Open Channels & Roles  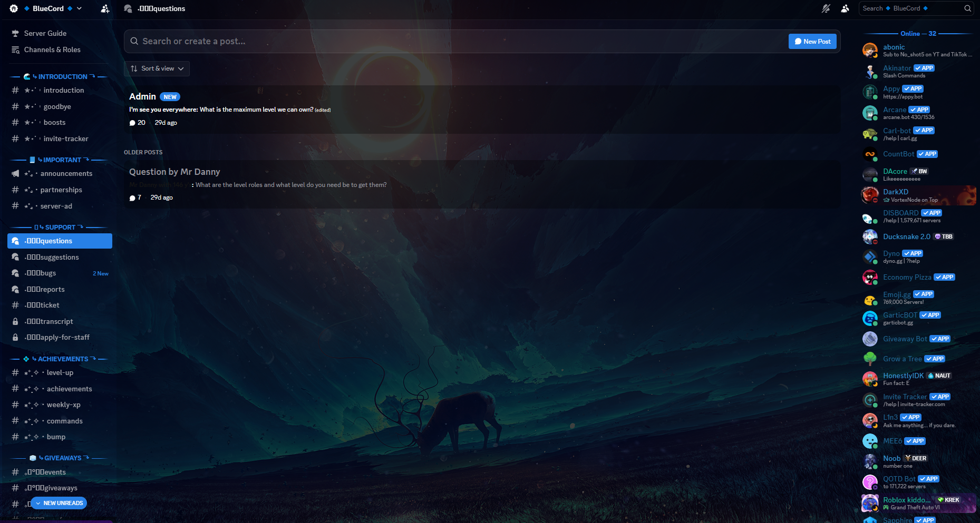(52, 50)
